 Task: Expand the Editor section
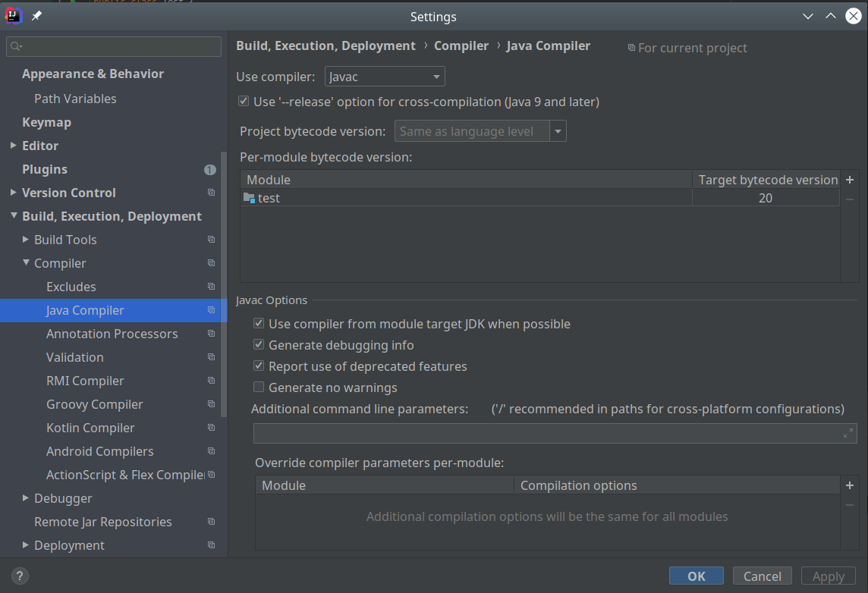click(x=14, y=146)
